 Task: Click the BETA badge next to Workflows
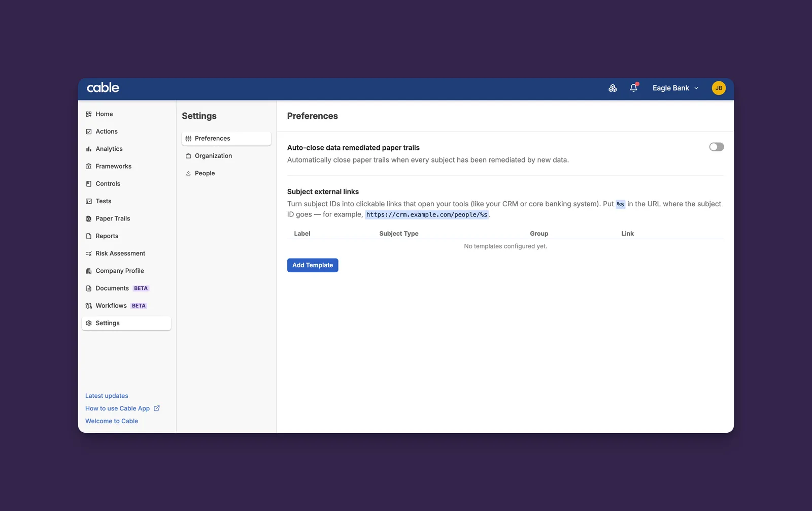pyautogui.click(x=139, y=306)
